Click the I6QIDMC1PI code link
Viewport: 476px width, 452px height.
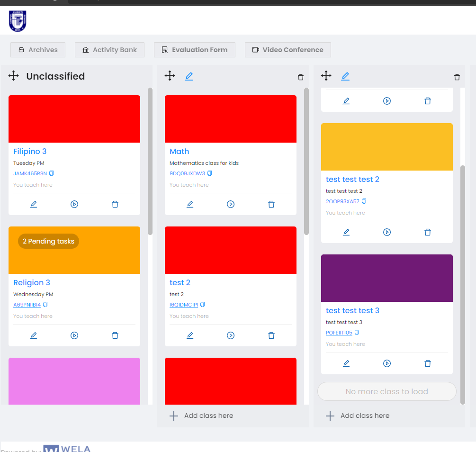(184, 305)
